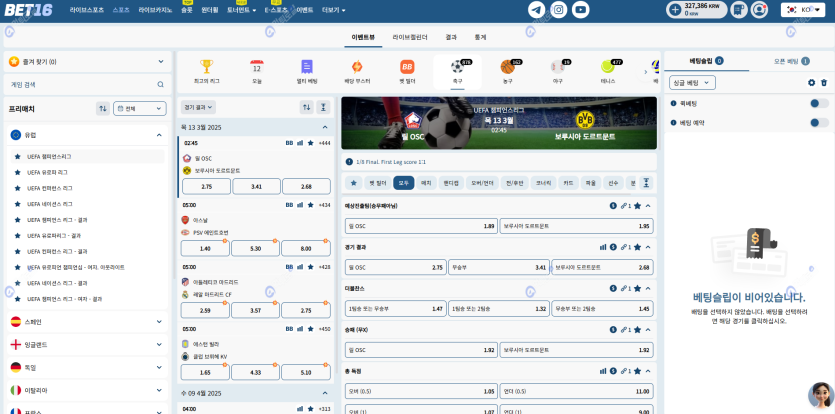Screen dimensions: 835x414
Task: Favorite UEFA 컨퍼런스 리그 with its star
Action: click(18, 188)
